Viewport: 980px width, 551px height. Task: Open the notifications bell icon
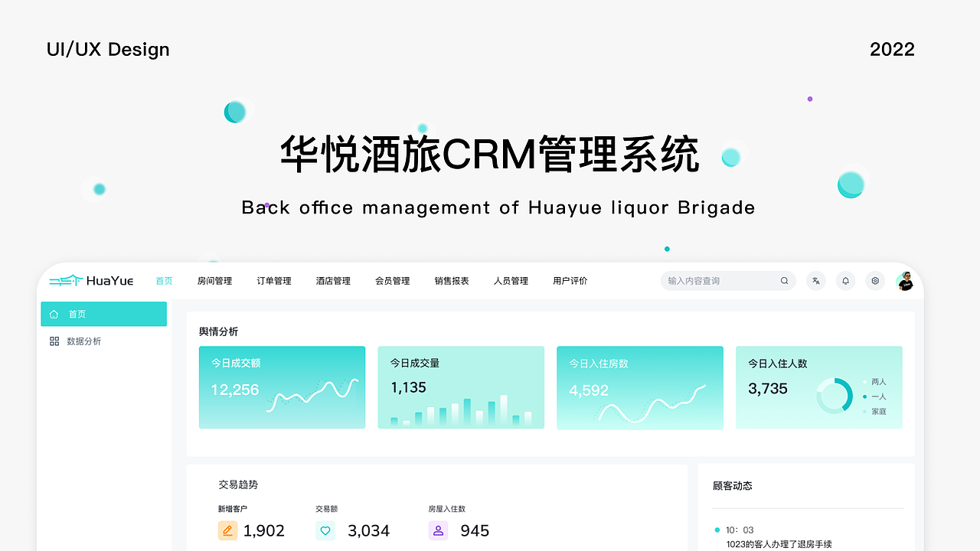click(x=845, y=281)
